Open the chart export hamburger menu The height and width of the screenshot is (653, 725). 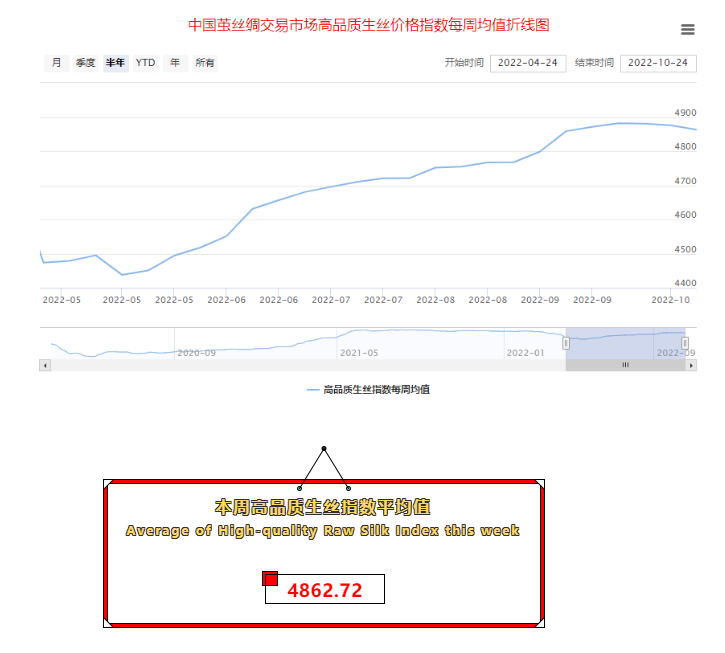coord(687,29)
